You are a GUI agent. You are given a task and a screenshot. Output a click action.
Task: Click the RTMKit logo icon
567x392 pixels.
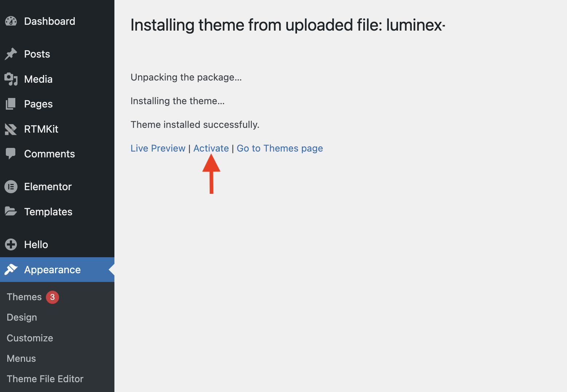click(x=11, y=129)
